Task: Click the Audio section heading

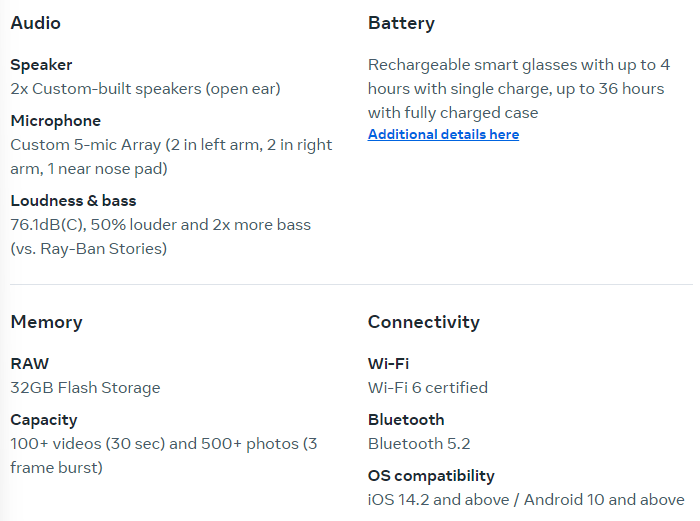Action: (x=35, y=23)
